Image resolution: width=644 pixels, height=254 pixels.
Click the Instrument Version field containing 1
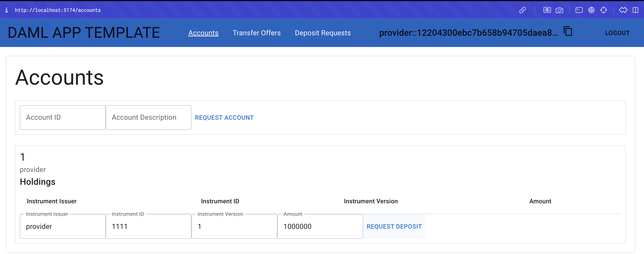234,226
